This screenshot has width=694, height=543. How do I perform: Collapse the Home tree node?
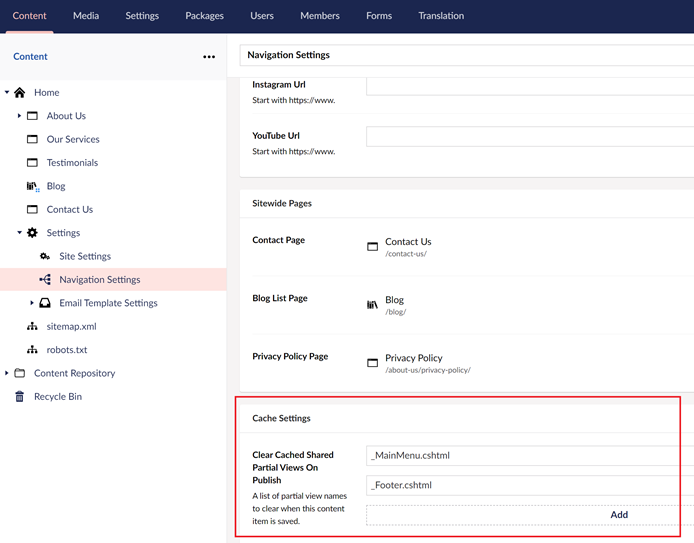coord(7,92)
